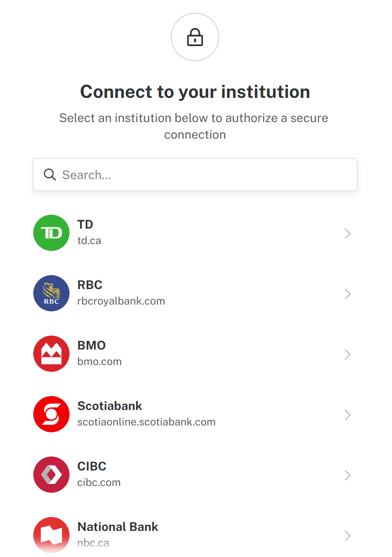This screenshot has height=557, width=392.
Task: Click the magnifying glass search icon
Action: (50, 175)
